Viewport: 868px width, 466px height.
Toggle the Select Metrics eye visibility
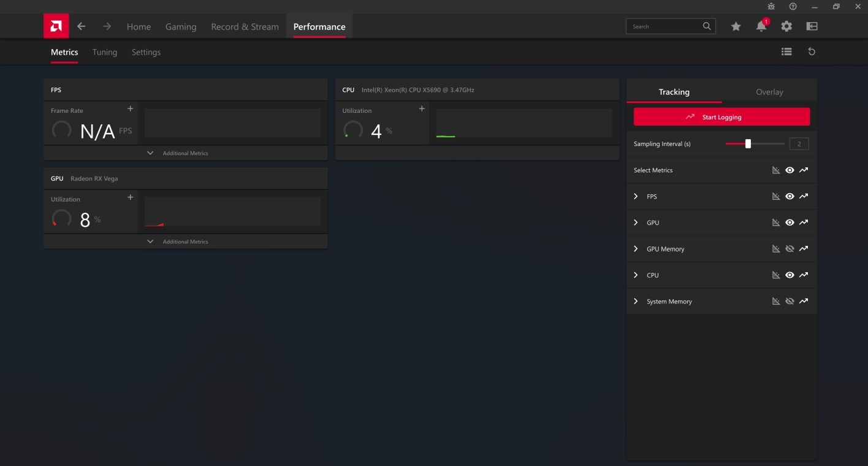tap(790, 170)
